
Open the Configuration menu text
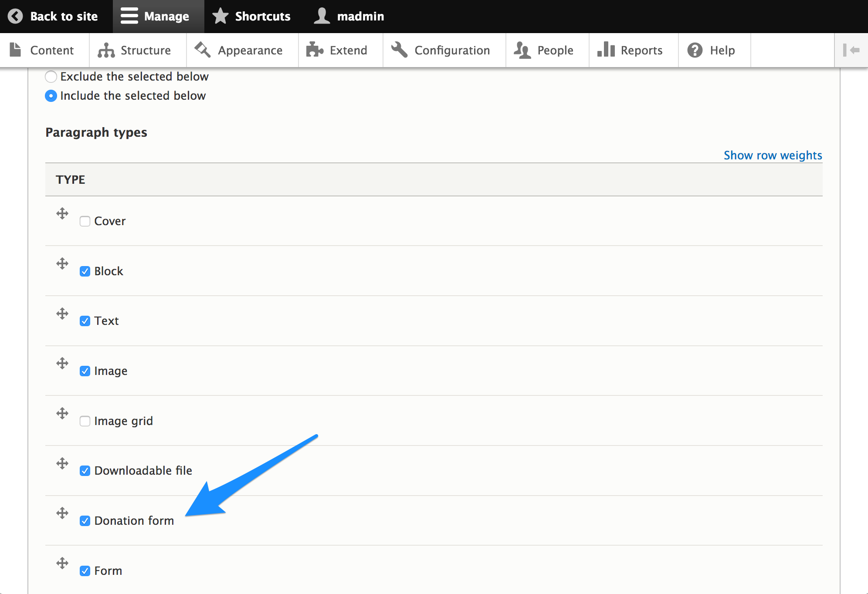452,51
